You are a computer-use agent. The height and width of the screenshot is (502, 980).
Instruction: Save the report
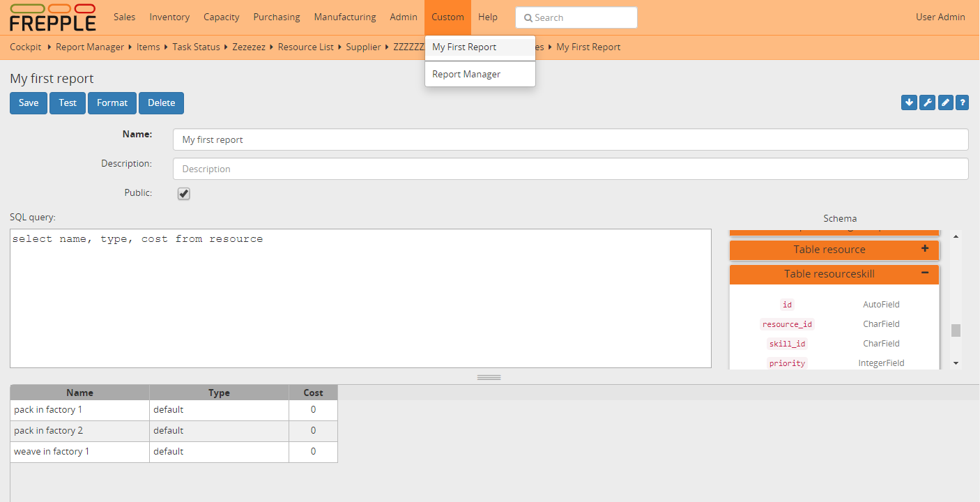tap(28, 102)
